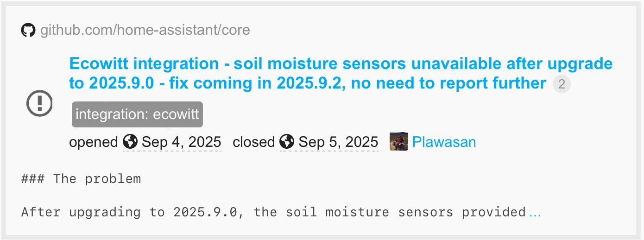Click the globe icon beside the closed date
The width and height of the screenshot is (644, 240).
[288, 142]
